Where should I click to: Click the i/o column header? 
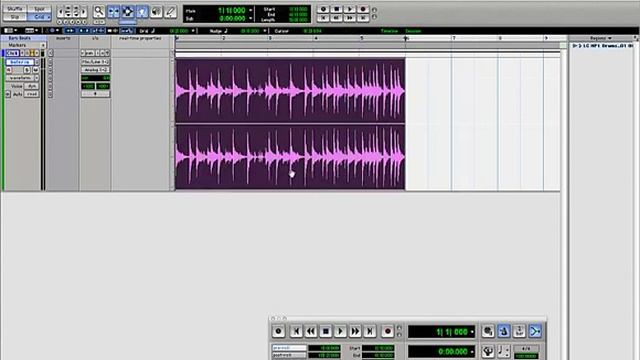click(x=95, y=38)
